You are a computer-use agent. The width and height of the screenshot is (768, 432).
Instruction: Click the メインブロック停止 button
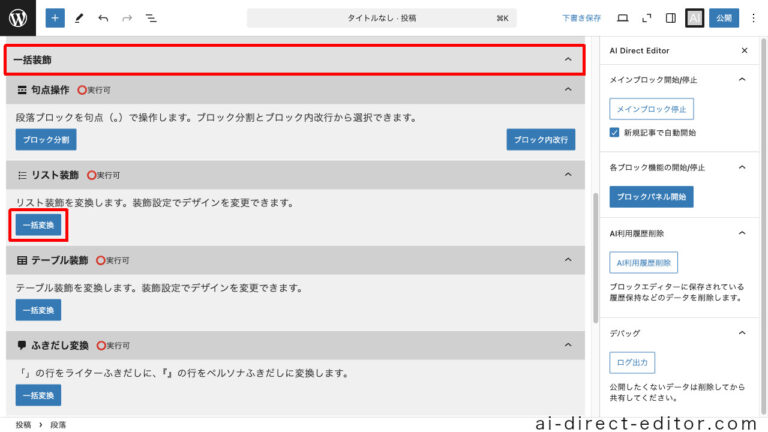click(x=651, y=109)
